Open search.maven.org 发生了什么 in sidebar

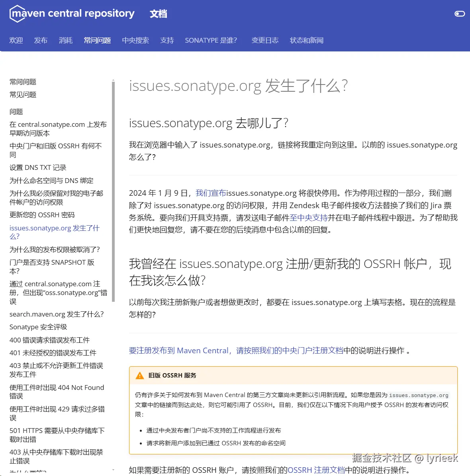(56, 314)
